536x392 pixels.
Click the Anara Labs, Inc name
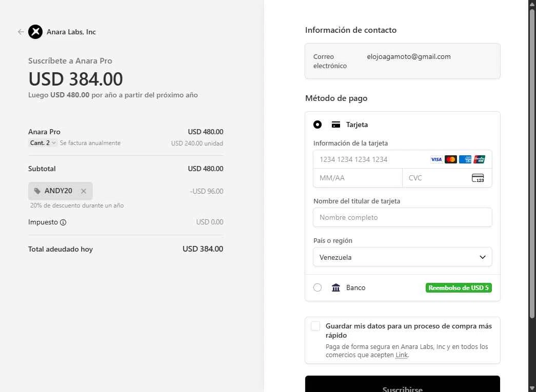[71, 32]
